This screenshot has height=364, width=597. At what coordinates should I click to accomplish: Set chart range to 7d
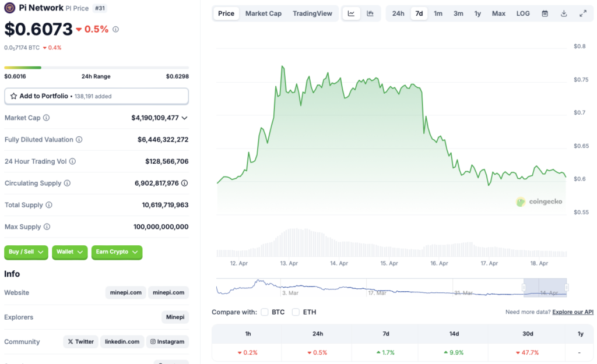[419, 13]
